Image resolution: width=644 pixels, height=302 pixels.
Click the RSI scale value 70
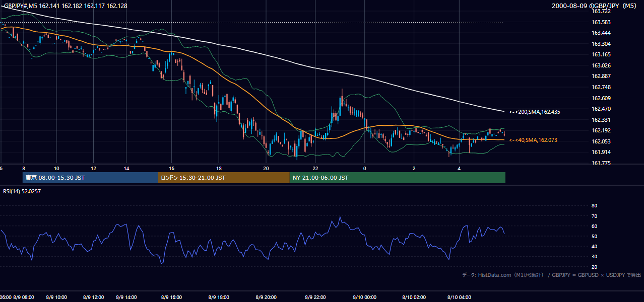click(594, 216)
